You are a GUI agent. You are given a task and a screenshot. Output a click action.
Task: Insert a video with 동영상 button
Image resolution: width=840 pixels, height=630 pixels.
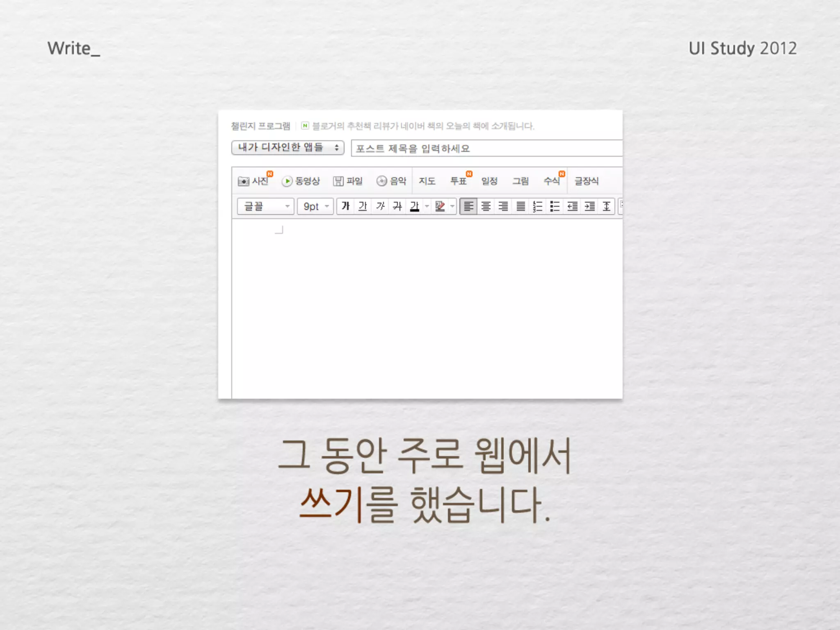point(301,181)
